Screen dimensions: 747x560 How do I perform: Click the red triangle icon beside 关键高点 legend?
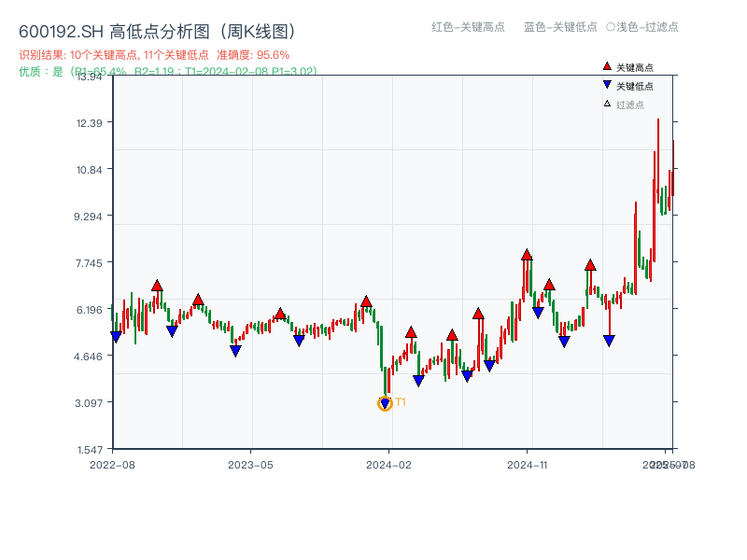607,66
